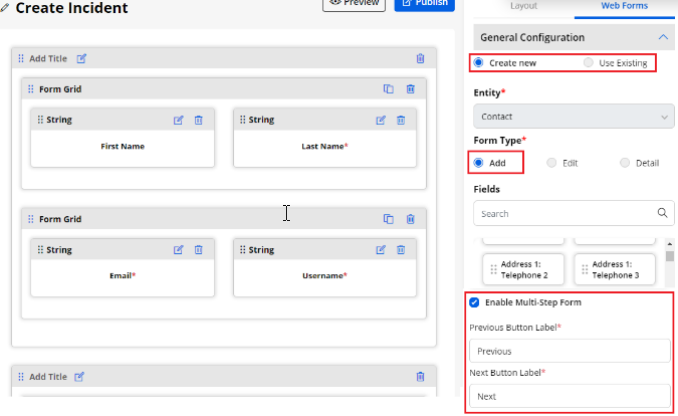The width and height of the screenshot is (678, 416).
Task: Open the Entity dropdown showing Contact
Action: (x=572, y=117)
